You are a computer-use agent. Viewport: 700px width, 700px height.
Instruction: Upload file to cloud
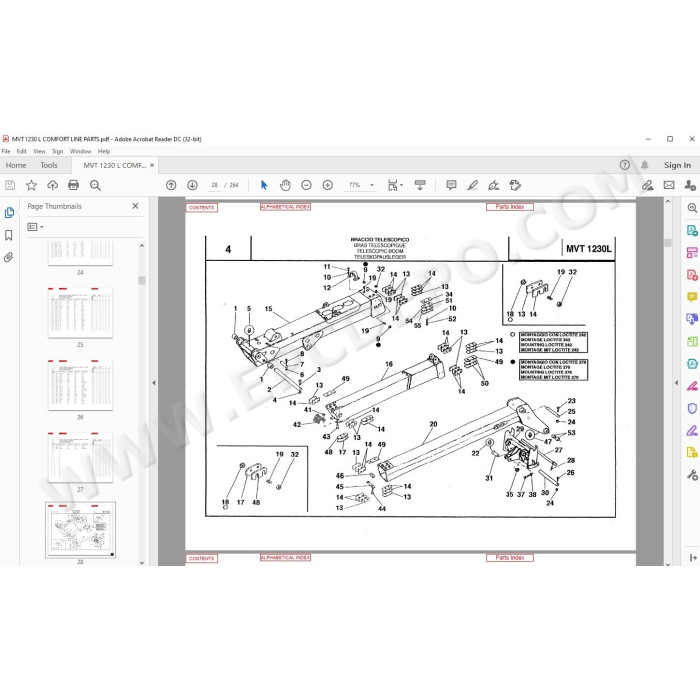coord(53,185)
